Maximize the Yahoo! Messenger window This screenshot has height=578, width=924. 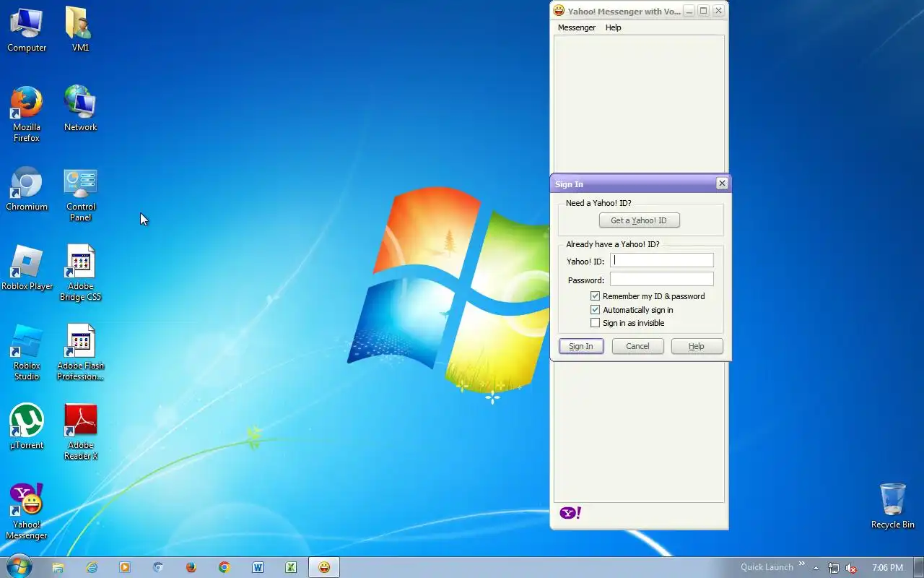(703, 11)
